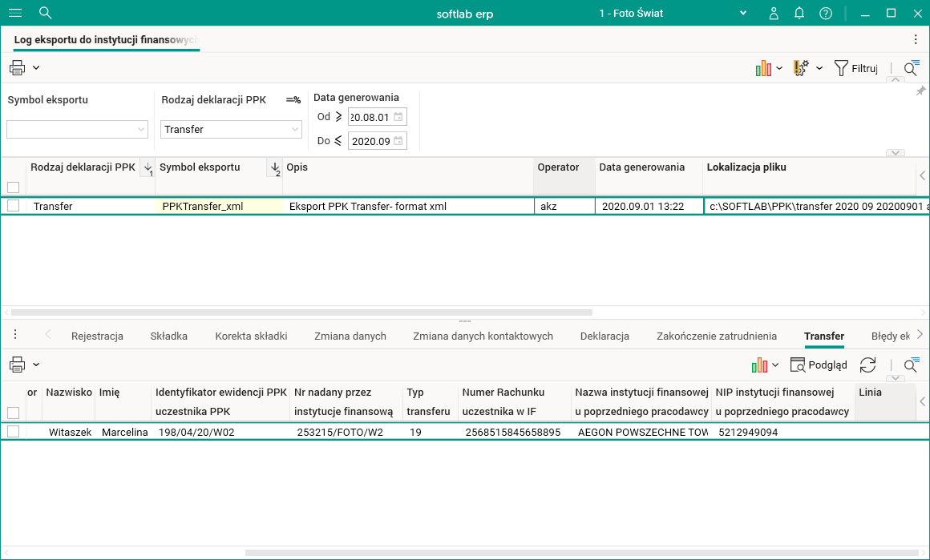Open the company selector dropdown arrow
This screenshot has height=560, width=930.
tap(743, 13)
